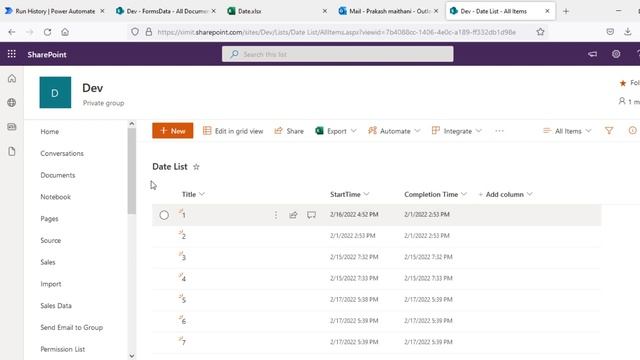Click StartTime value 2/16/2022 4:52 PM
The width and height of the screenshot is (640, 360).
354,214
